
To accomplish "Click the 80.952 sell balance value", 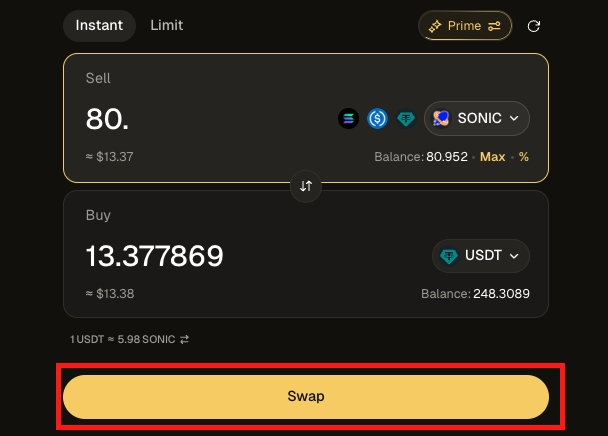I will tap(447, 157).
